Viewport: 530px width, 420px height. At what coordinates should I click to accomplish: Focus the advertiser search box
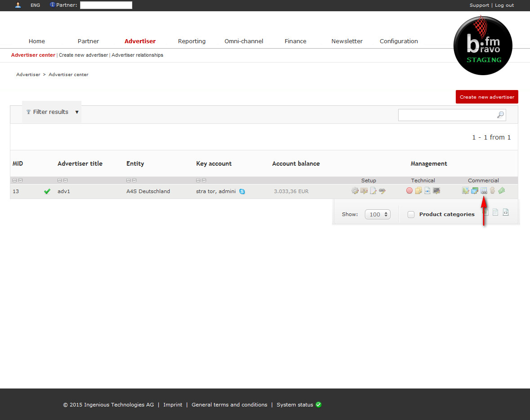pyautogui.click(x=452, y=115)
